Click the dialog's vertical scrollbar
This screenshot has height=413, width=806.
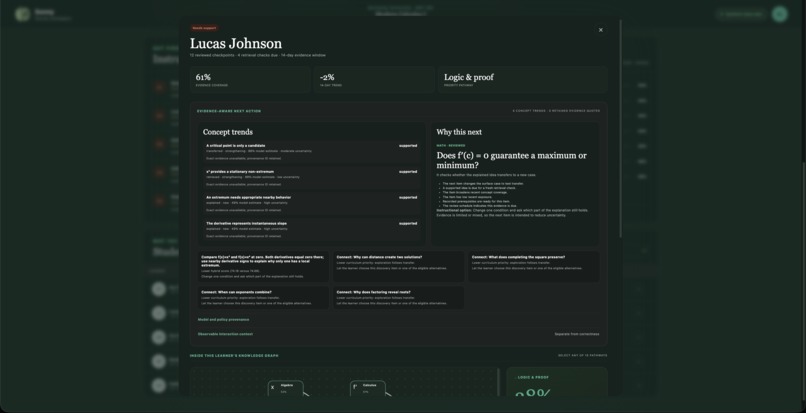pos(620,129)
